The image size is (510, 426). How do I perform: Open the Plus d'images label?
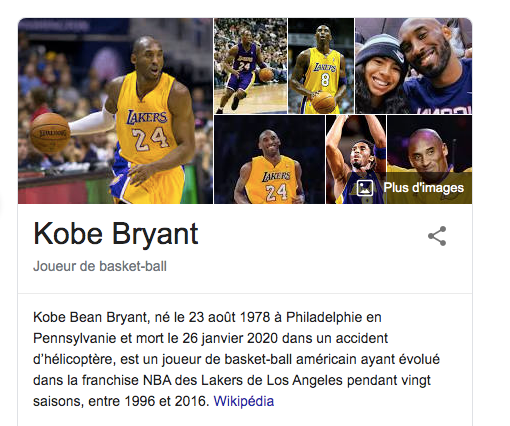(424, 188)
